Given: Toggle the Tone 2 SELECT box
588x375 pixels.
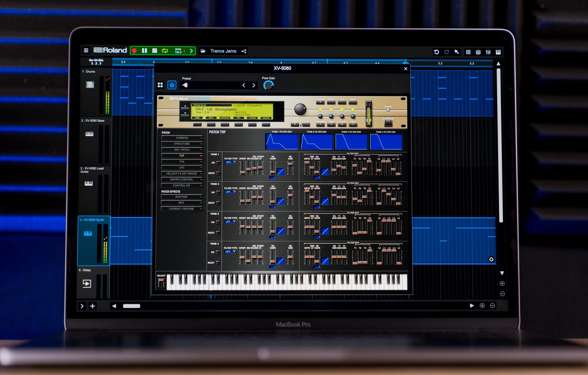Looking at the screenshot, I should coord(218,203).
